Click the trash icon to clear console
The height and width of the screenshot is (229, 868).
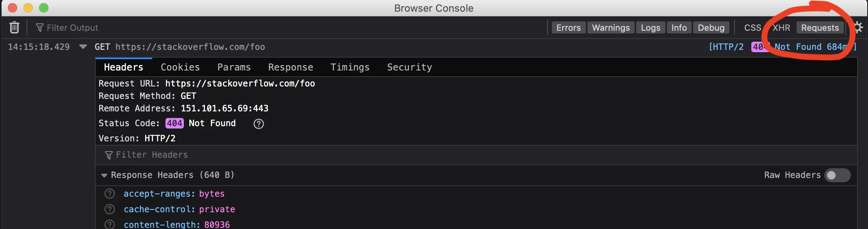click(14, 27)
